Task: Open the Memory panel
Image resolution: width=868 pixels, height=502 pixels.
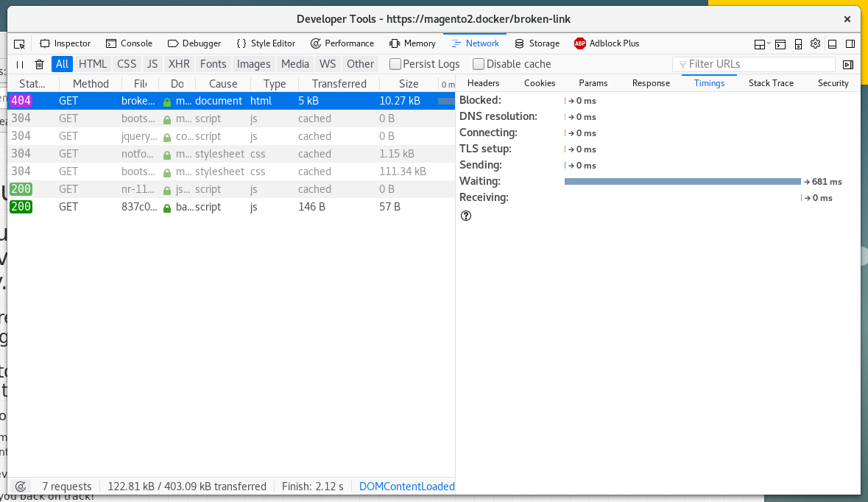Action: coord(412,43)
